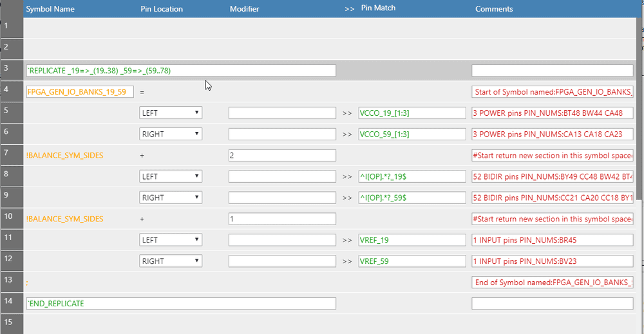Viewport: 644px width, 334px height.
Task: Click the 1 INPUT pins BV23 comment field
Action: pyautogui.click(x=553, y=261)
